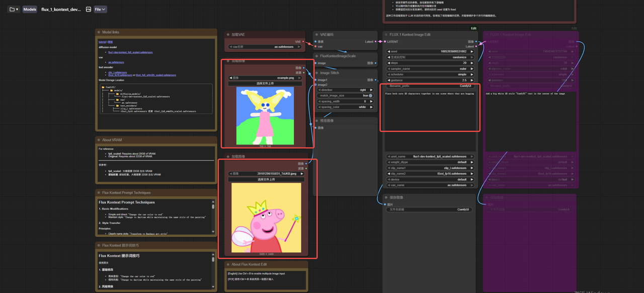This screenshot has width=644, height=293.
Task: Open the vae_name dropdown in FLUX.1 node
Action: [x=430, y=185]
